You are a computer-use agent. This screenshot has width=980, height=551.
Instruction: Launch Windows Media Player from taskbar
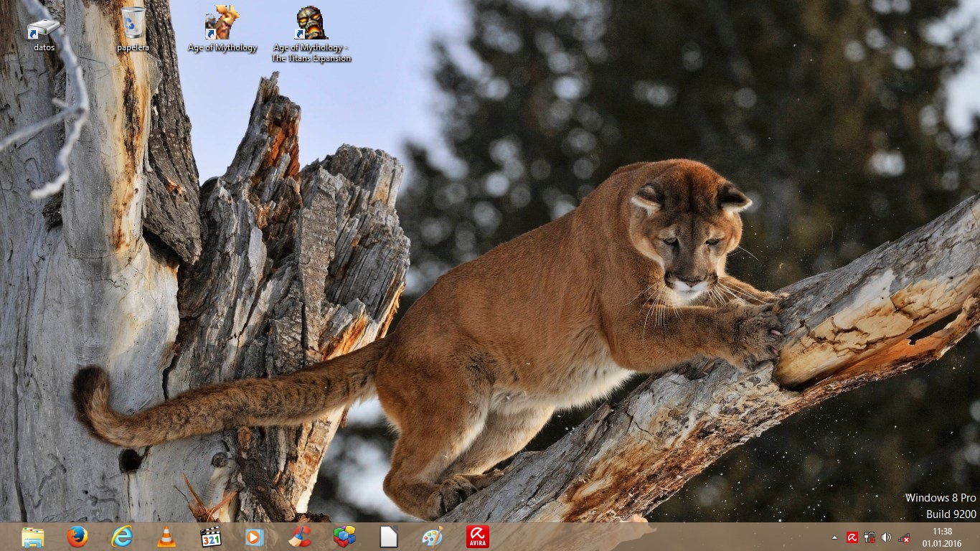tap(255, 537)
